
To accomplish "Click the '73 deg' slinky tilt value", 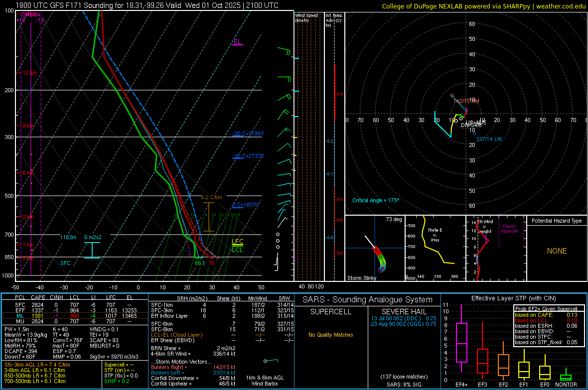I will (x=394, y=219).
